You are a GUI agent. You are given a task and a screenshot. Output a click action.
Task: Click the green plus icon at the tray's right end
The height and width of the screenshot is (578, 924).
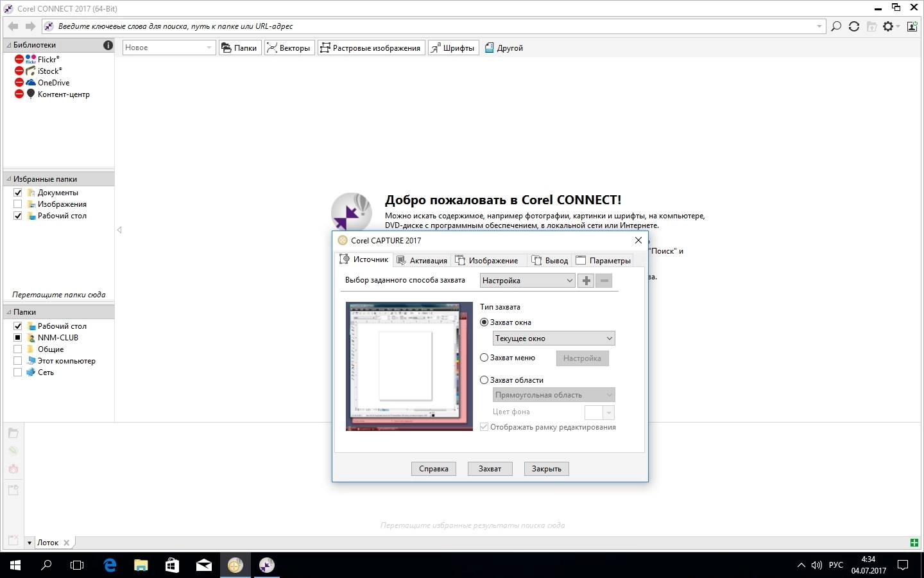pos(914,543)
